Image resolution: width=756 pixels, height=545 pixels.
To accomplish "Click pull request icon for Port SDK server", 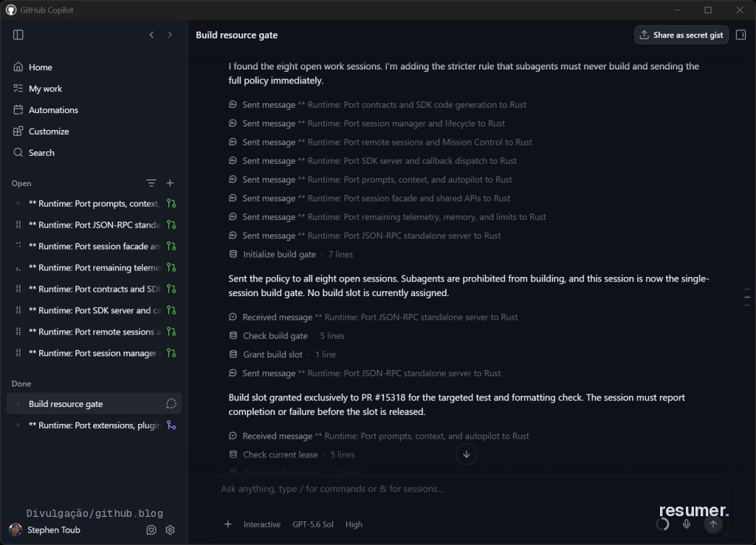I will click(x=171, y=310).
